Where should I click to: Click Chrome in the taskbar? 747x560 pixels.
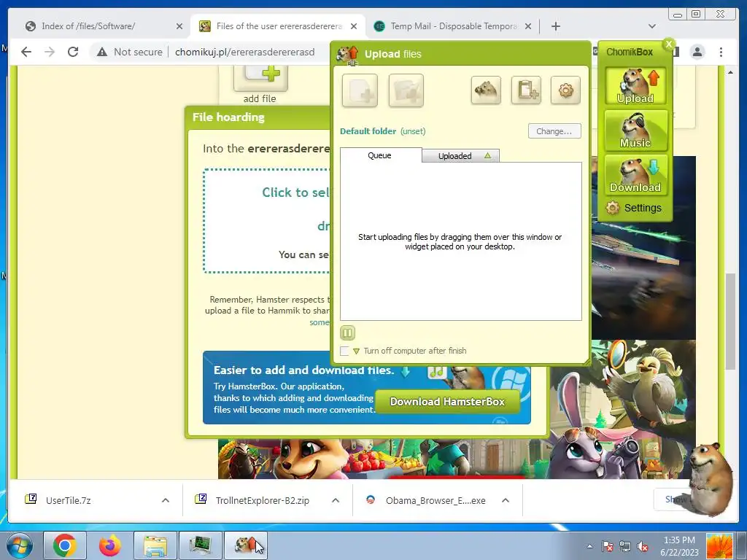coord(65,545)
